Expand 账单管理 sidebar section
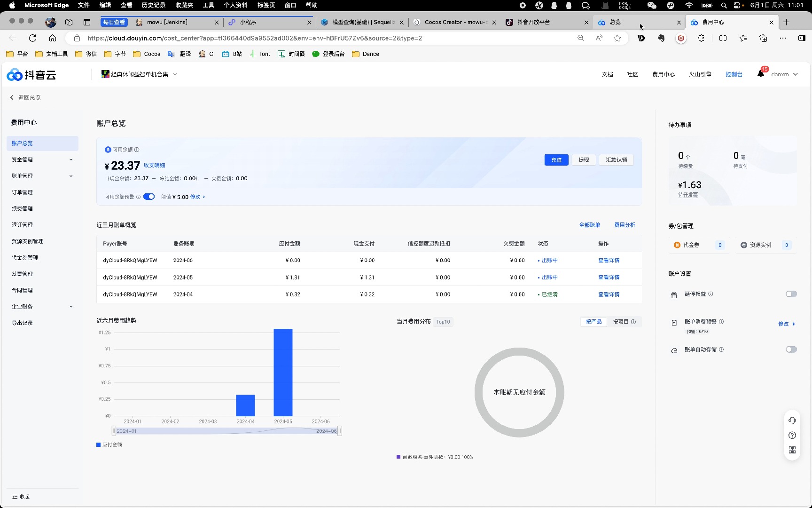 (x=42, y=176)
